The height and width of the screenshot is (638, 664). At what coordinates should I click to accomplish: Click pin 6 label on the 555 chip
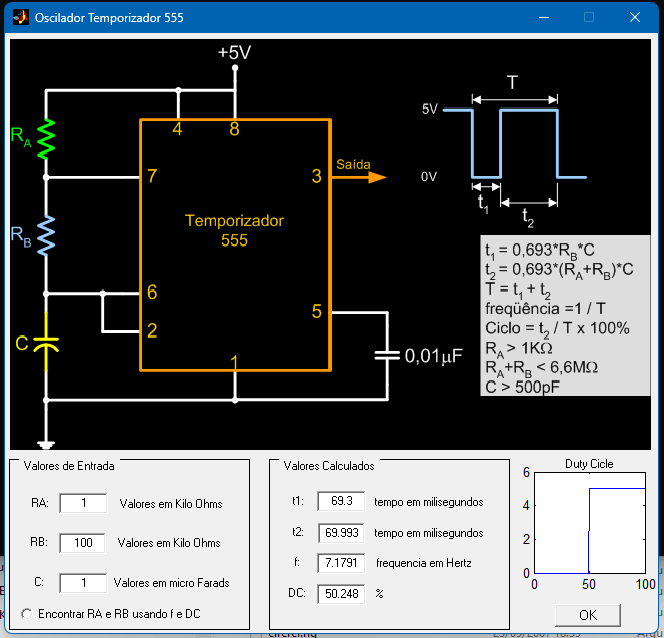[x=152, y=292]
